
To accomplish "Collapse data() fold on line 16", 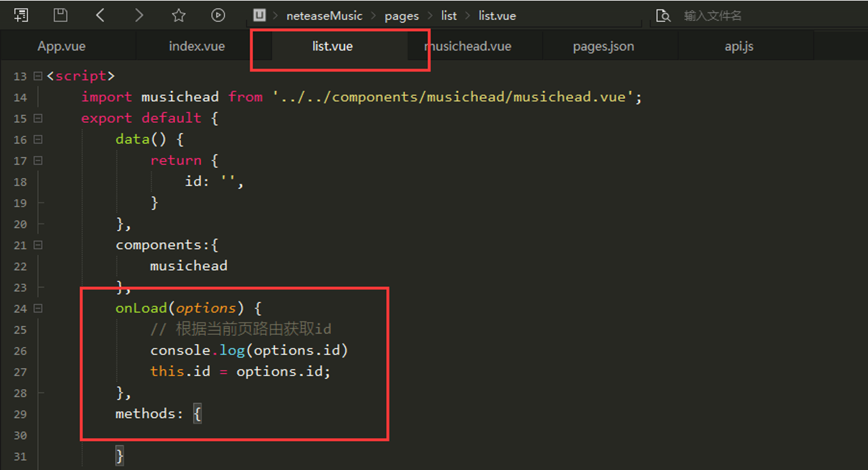I will coord(38,140).
